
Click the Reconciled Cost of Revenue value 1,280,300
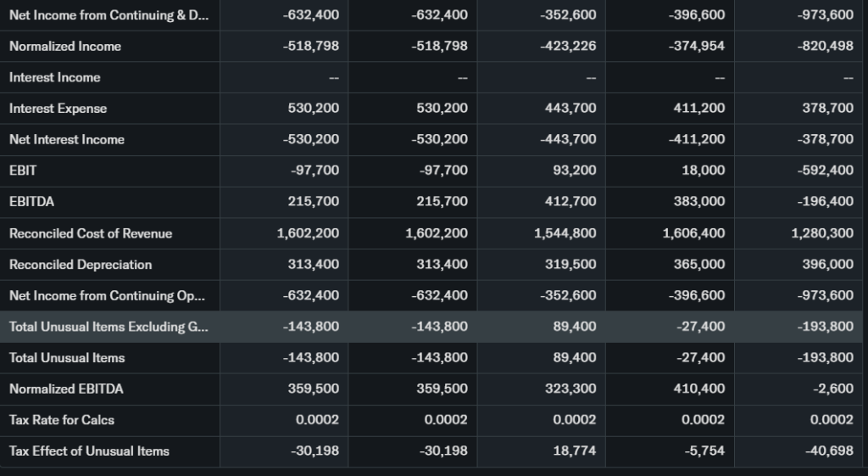point(822,233)
